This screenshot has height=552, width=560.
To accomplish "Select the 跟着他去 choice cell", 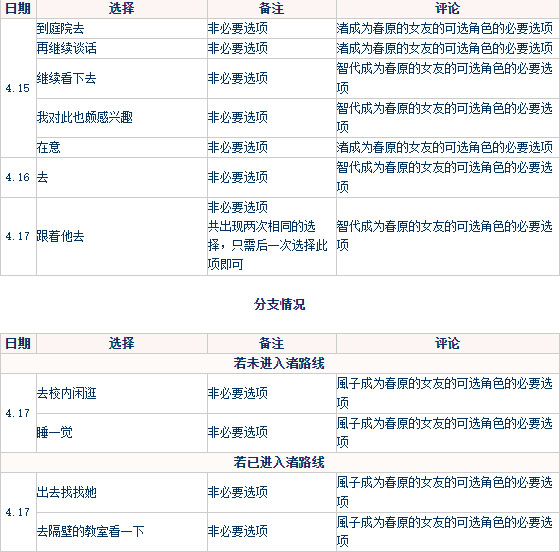I will coord(121,236).
